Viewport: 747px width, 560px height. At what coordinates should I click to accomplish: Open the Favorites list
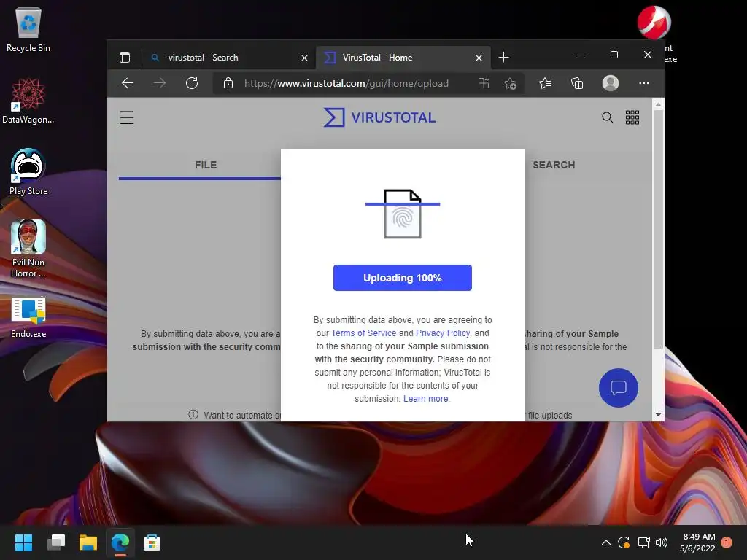[545, 83]
